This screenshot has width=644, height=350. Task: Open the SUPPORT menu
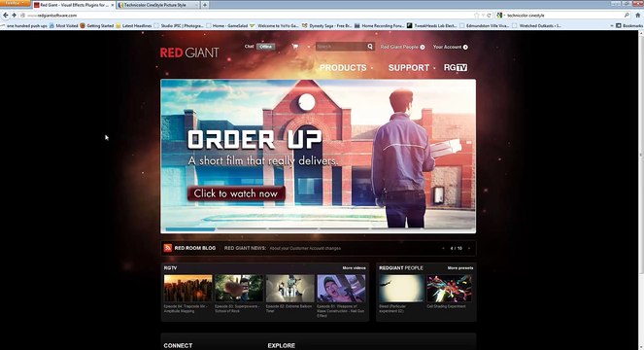click(x=409, y=67)
